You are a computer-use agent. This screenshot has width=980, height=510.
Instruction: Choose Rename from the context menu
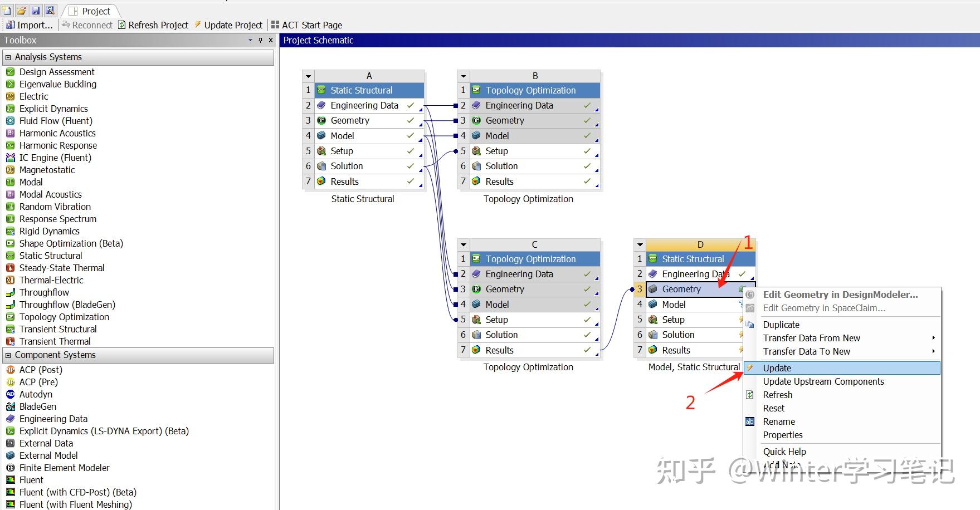click(778, 421)
